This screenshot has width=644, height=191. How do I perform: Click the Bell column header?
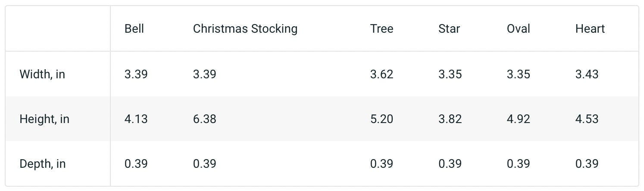[134, 29]
